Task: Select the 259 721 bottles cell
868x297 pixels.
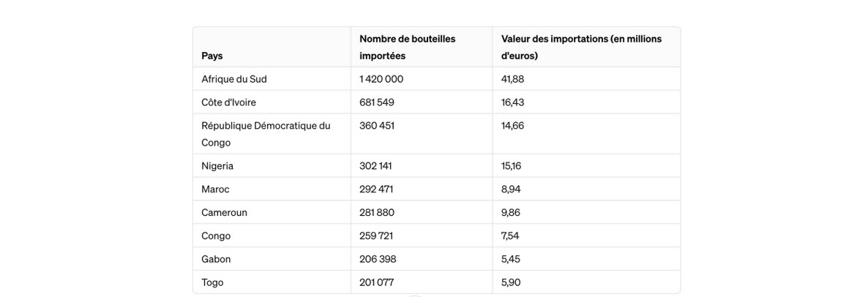Action: [376, 236]
